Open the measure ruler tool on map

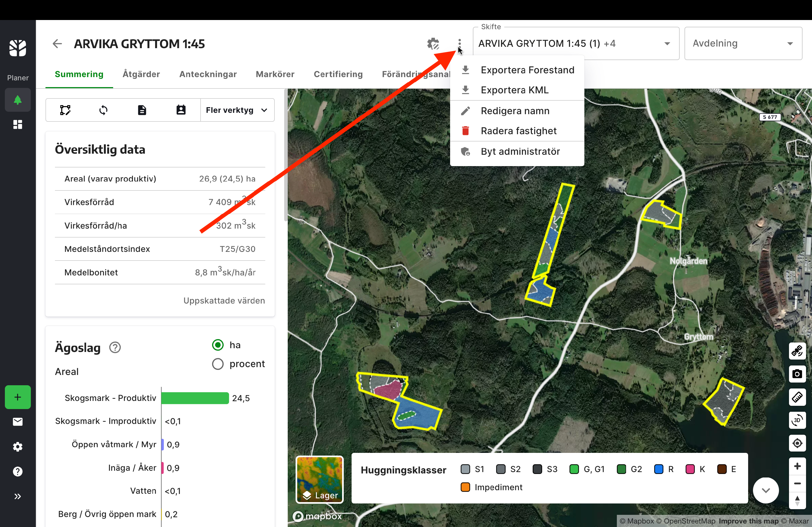[x=797, y=397]
